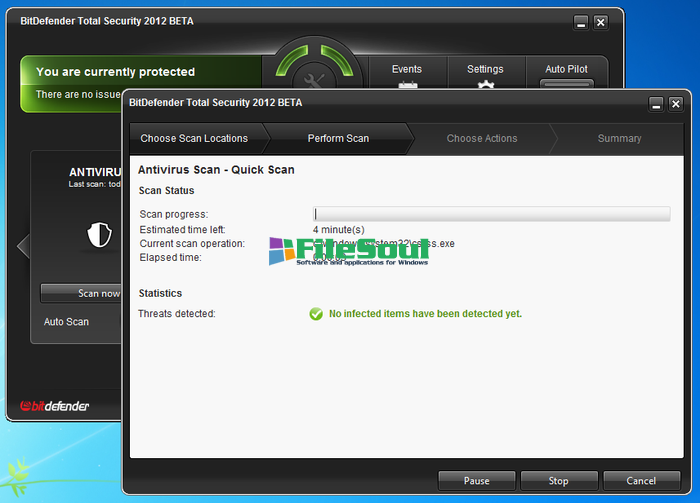The height and width of the screenshot is (503, 700).
Task: Click the 'There are no issues' status text
Action: tap(79, 95)
